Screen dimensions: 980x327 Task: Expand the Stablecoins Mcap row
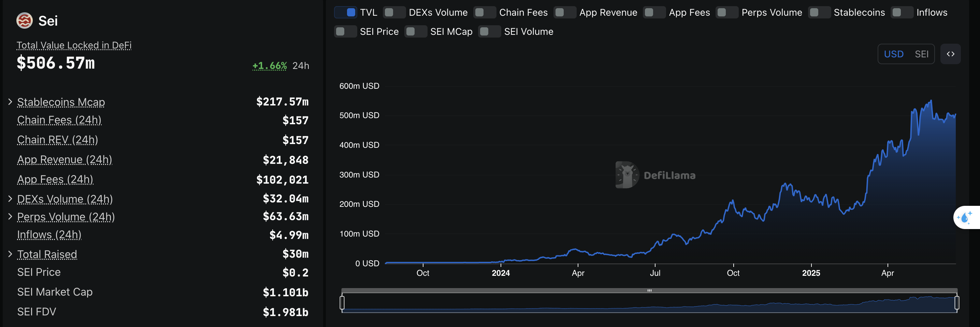coord(10,102)
